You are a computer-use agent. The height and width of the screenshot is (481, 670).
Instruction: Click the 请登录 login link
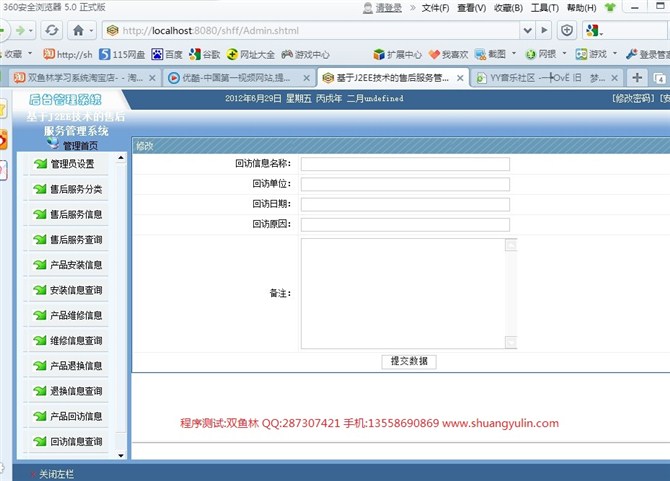[389, 8]
